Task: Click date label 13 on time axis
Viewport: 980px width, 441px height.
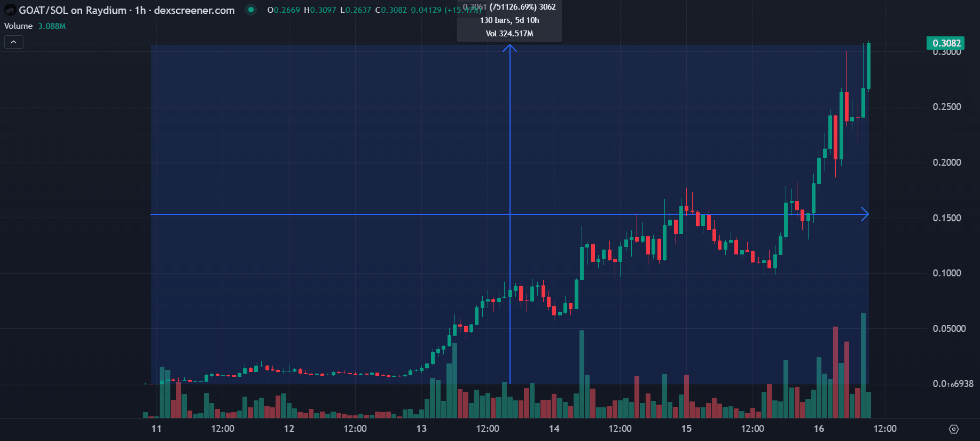Action: (421, 429)
